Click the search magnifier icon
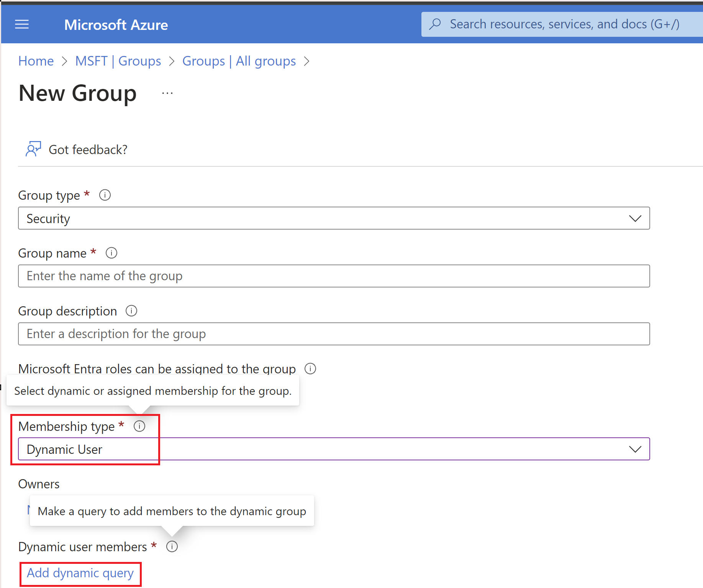This screenshot has height=588, width=703. pos(435,24)
